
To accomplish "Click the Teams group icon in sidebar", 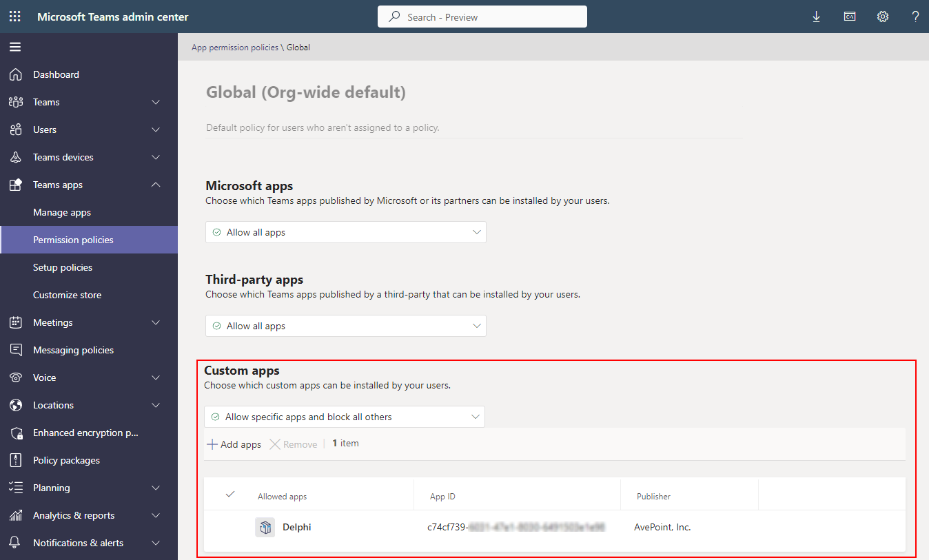I will point(16,102).
